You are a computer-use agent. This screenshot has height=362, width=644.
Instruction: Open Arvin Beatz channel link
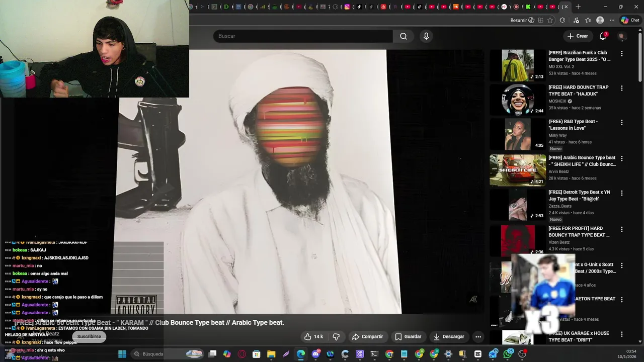[x=558, y=171]
